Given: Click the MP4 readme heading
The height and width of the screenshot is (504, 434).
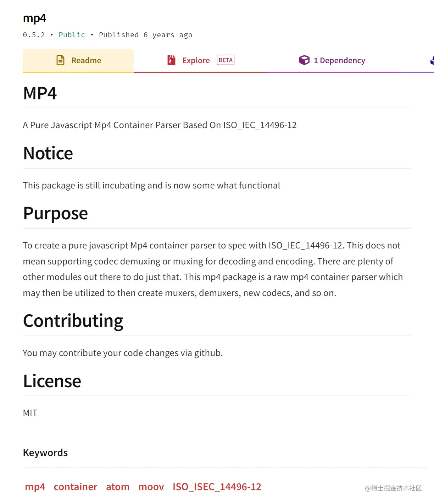Looking at the screenshot, I should (x=40, y=93).
